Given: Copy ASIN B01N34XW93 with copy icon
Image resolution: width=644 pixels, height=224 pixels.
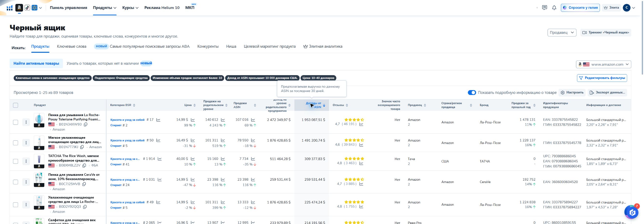Looking at the screenshot, I should click(86, 124).
